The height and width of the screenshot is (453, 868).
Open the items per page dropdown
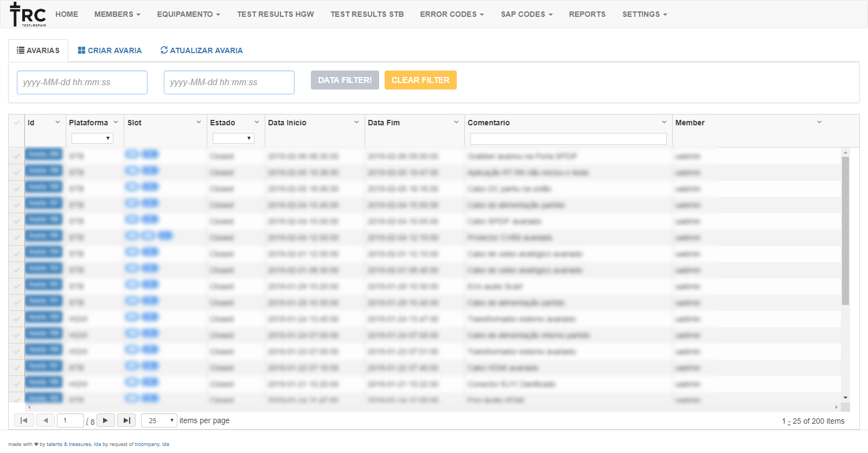click(159, 420)
